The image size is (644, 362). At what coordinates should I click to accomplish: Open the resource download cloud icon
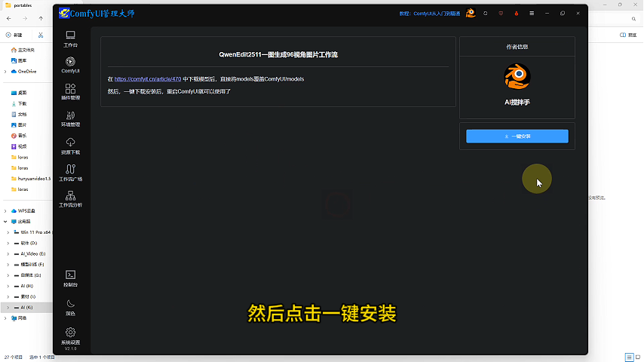pyautogui.click(x=70, y=146)
